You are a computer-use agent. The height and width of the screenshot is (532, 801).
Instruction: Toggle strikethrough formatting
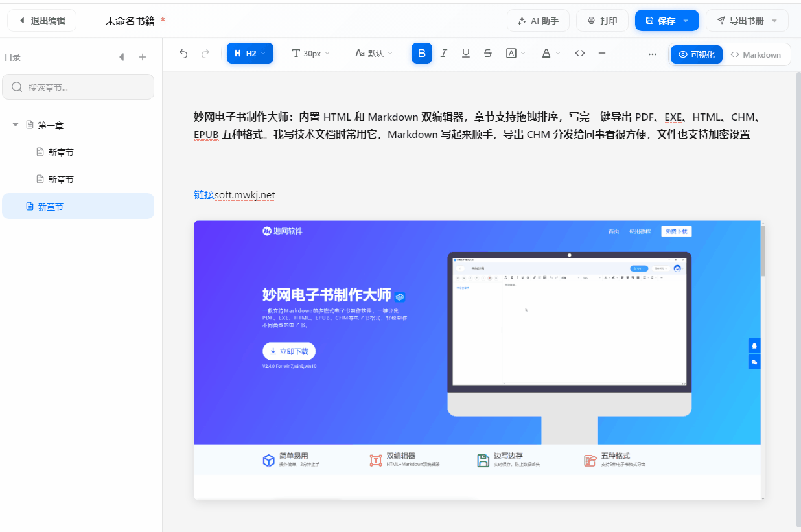tap(488, 53)
